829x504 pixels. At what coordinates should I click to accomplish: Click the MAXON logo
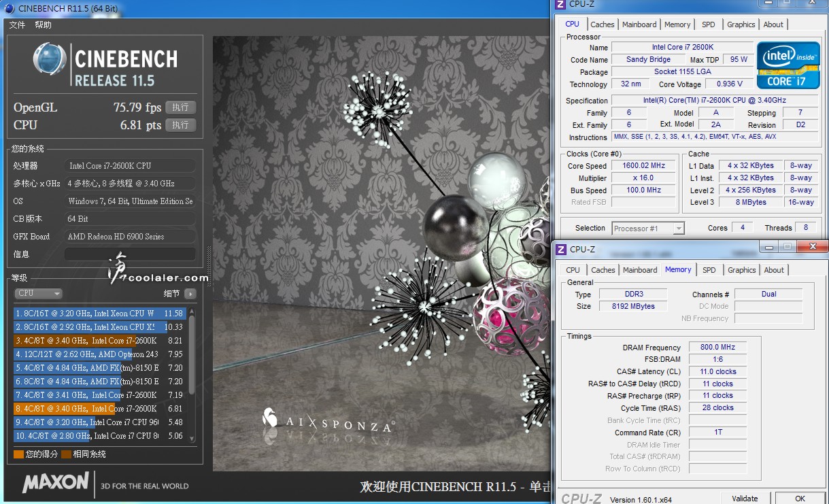(x=56, y=483)
